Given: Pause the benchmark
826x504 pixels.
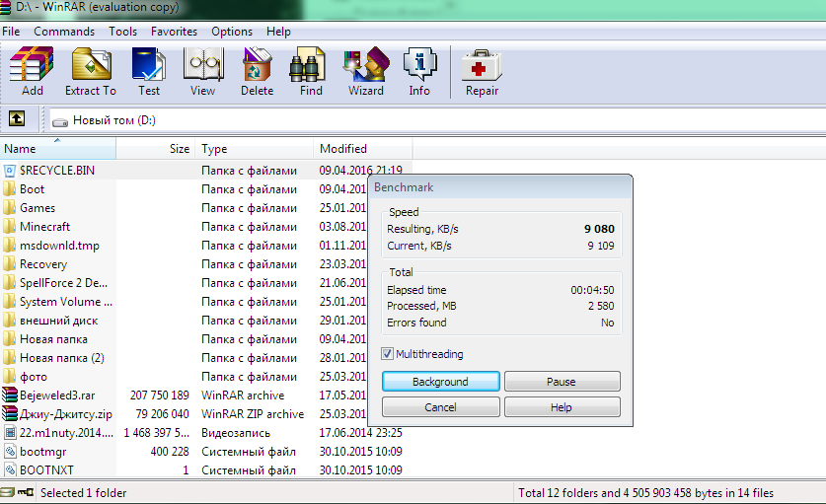Looking at the screenshot, I should tap(562, 382).
